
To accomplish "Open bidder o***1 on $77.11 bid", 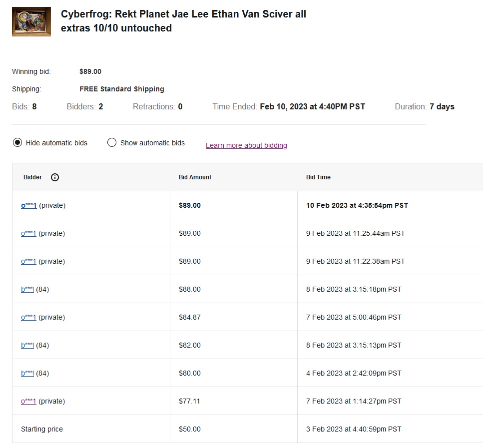I will tap(28, 401).
